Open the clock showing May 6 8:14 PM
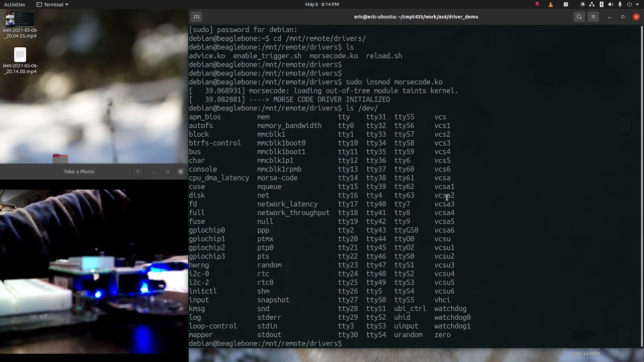The width and height of the screenshot is (644, 362). point(322,5)
